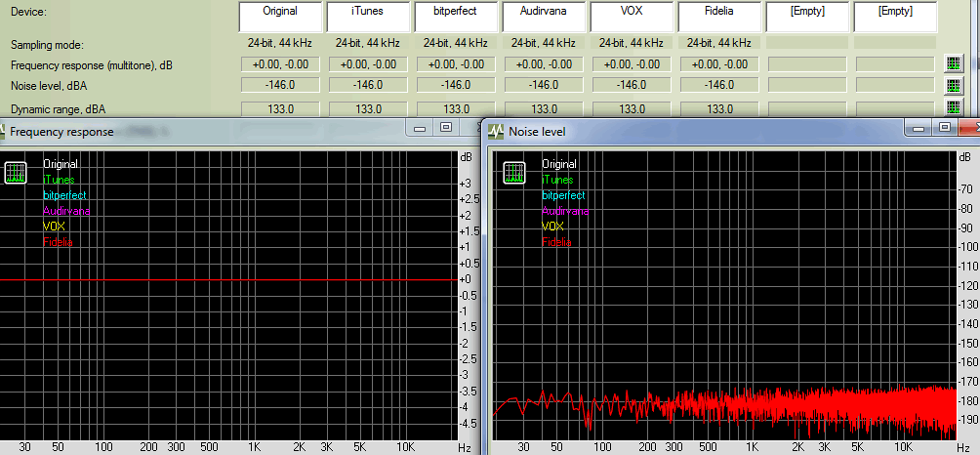Click Fidelia in the Noise level legend
The width and height of the screenshot is (980, 455).
[556, 242]
